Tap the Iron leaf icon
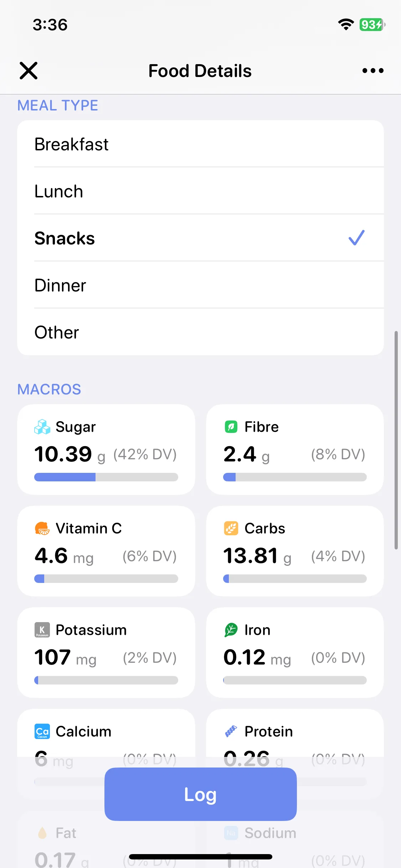The width and height of the screenshot is (401, 868). 231,630
